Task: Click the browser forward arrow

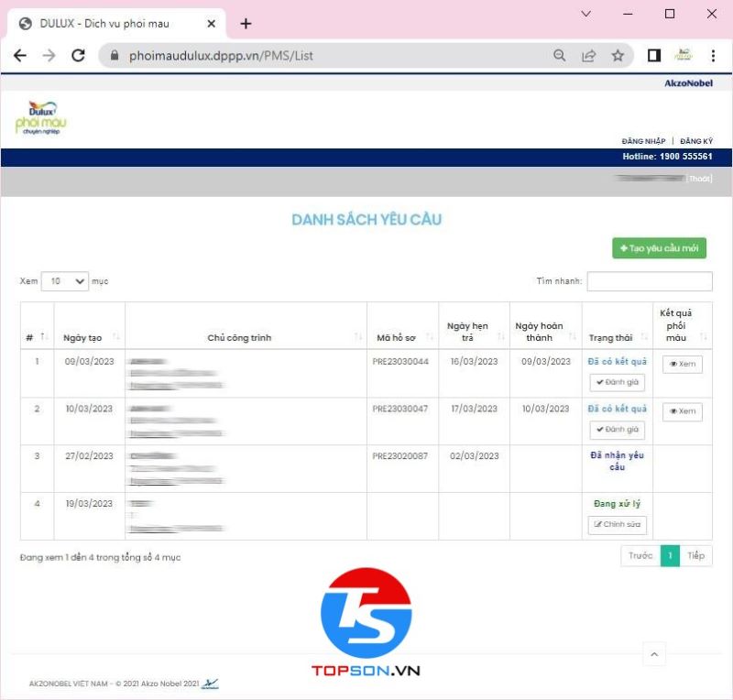Action: point(49,56)
